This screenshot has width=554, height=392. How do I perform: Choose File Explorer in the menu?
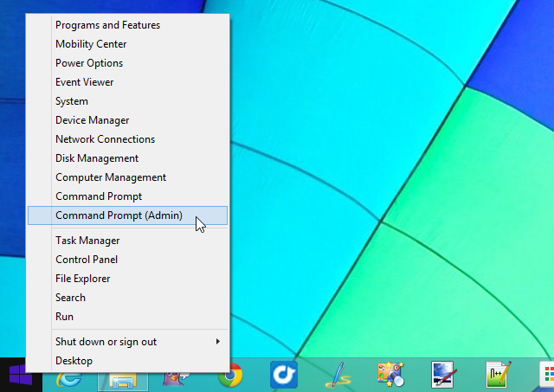[x=127, y=279]
